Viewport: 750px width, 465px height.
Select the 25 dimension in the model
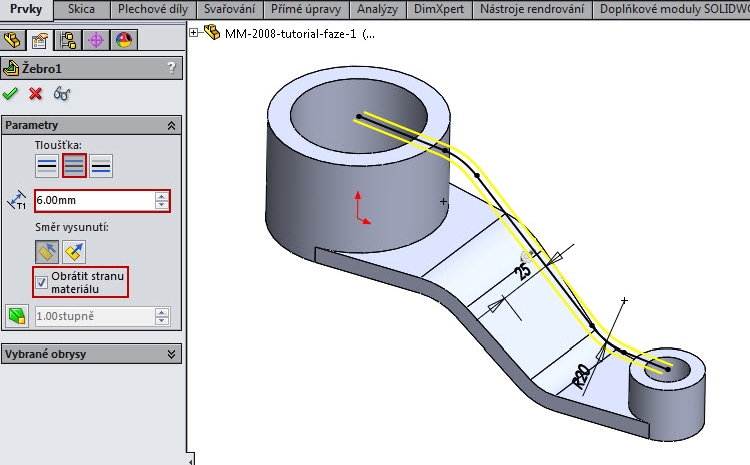pyautogui.click(x=523, y=272)
